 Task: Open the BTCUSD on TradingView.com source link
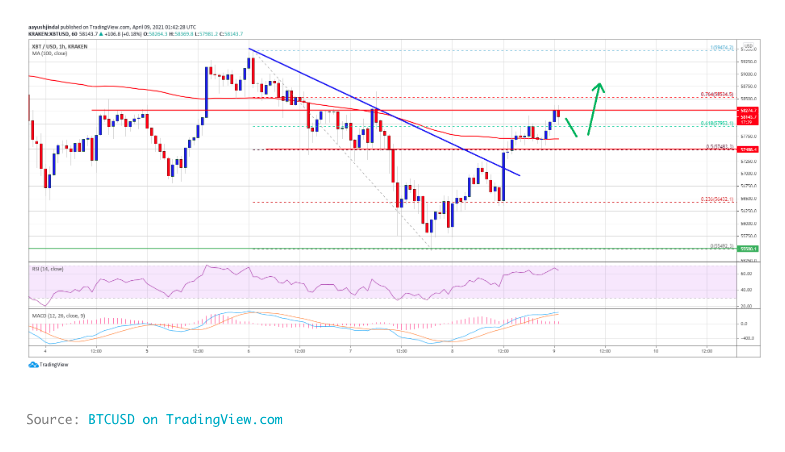[x=185, y=419]
